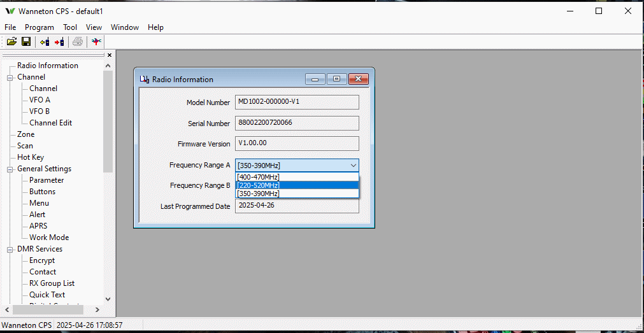Select VFO B in the tree

(39, 111)
